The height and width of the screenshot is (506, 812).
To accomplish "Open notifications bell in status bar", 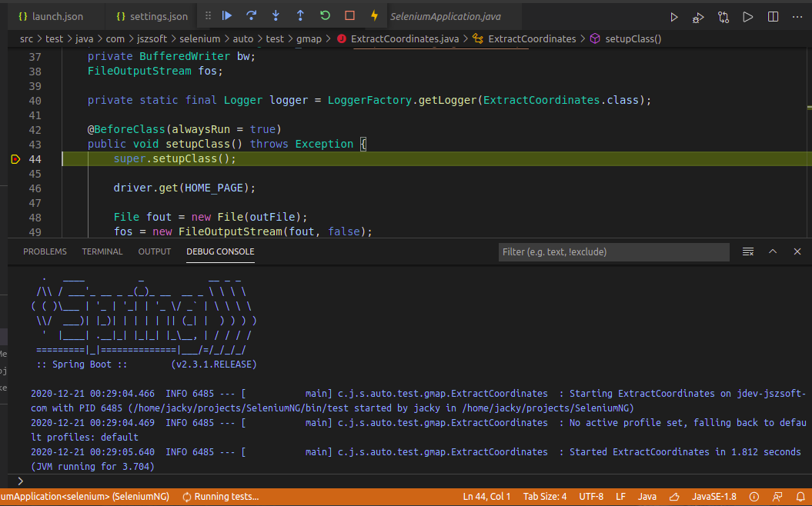I will (x=800, y=497).
